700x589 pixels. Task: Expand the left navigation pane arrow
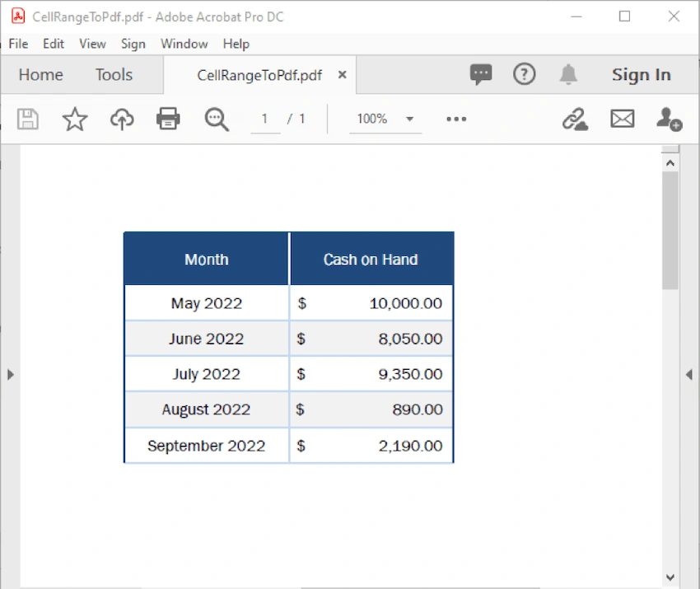[11, 374]
